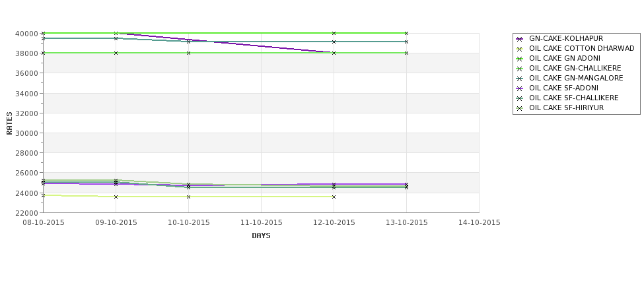Screen dimensions: 644x283
Task: Click the DAYS x-axis title
Action: [x=261, y=236]
